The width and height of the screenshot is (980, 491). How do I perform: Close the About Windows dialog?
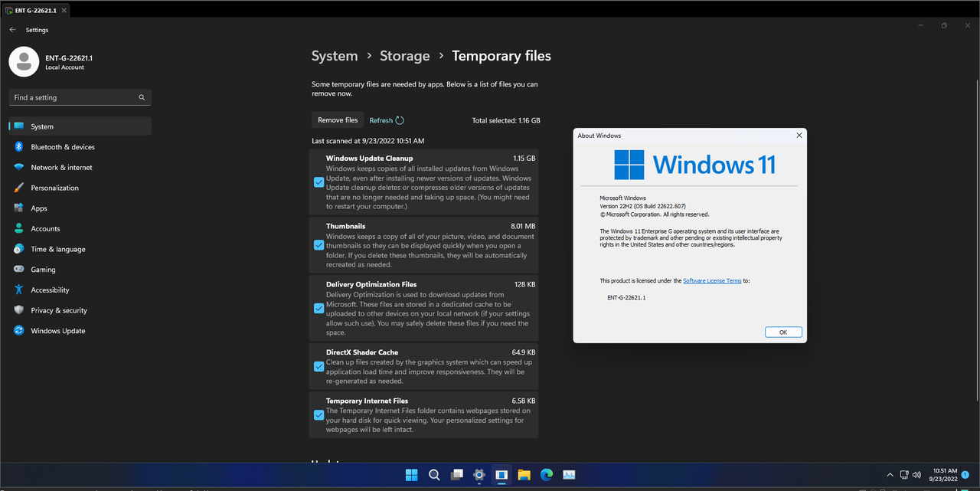click(799, 136)
